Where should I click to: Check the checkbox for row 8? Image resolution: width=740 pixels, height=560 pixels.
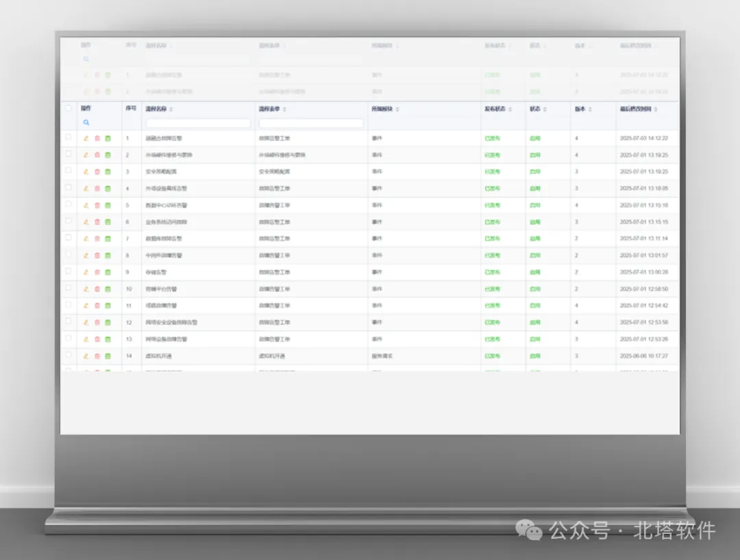(69, 254)
